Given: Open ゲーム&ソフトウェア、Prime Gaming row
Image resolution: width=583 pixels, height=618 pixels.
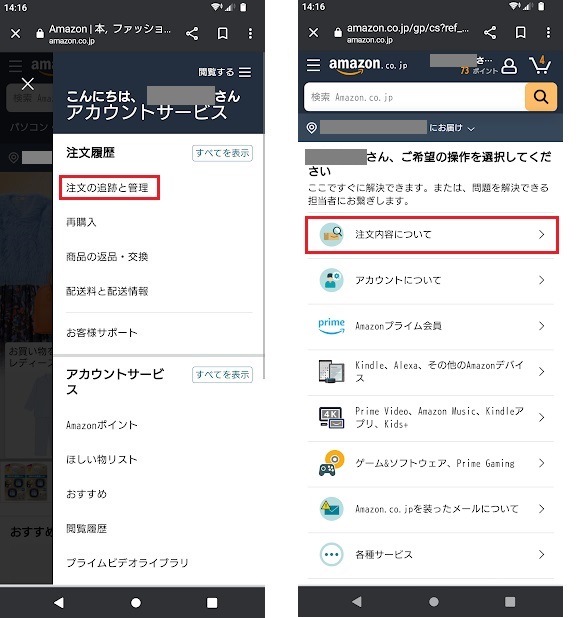Looking at the screenshot, I should click(x=430, y=463).
